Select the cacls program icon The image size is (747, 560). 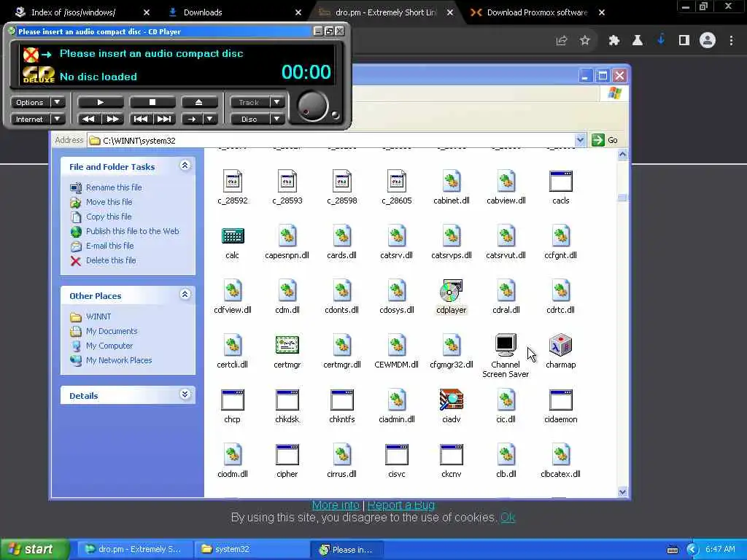click(560, 182)
